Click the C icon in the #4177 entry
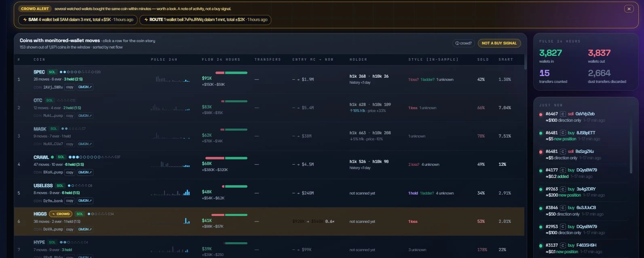Viewport: 644px width, 258px height. (562, 170)
